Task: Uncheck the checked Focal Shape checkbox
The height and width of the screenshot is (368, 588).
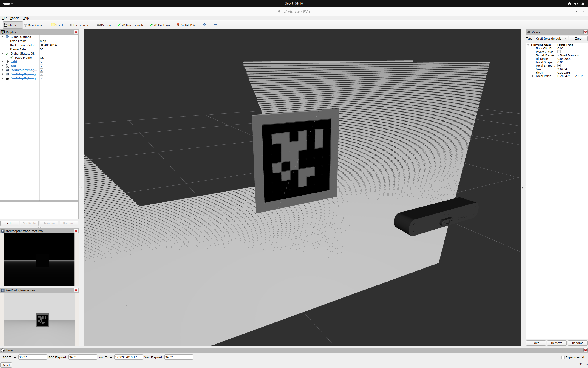Action: pos(559,66)
